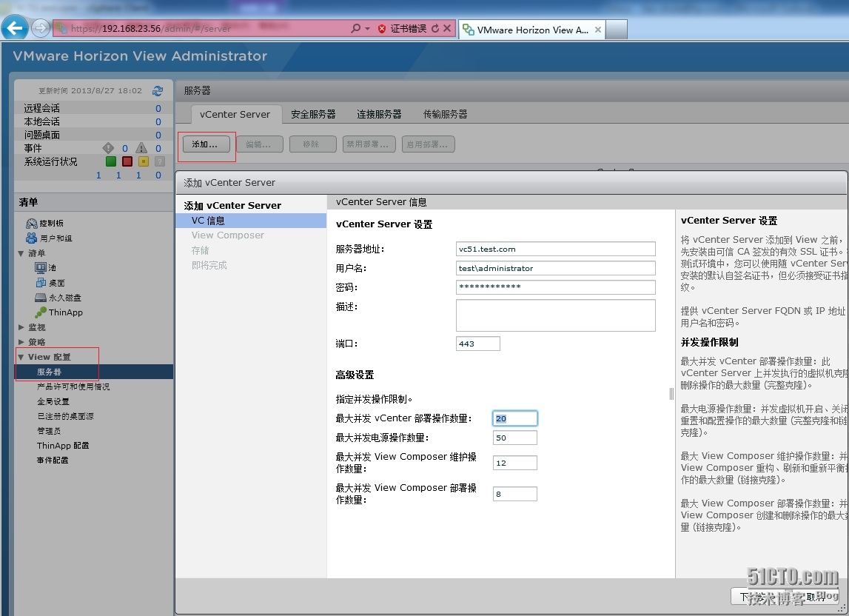Open 事件配置 page
Image resolution: width=849 pixels, height=616 pixels.
(53, 460)
